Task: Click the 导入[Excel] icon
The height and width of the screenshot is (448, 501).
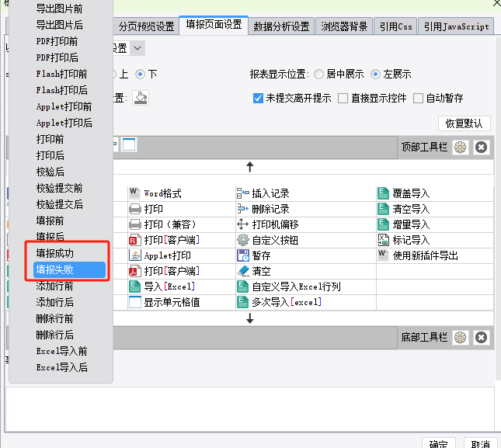Action: click(x=134, y=287)
